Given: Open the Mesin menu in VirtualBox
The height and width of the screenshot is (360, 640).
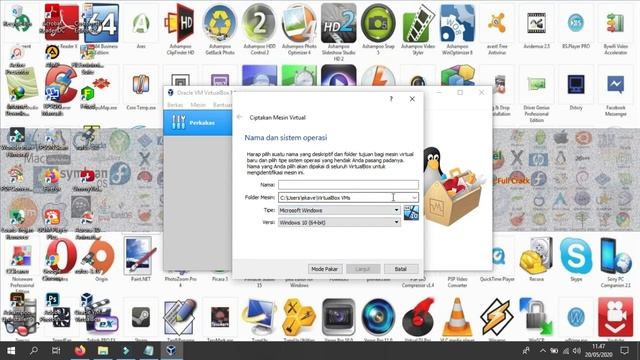Looking at the screenshot, I should click(x=198, y=105).
